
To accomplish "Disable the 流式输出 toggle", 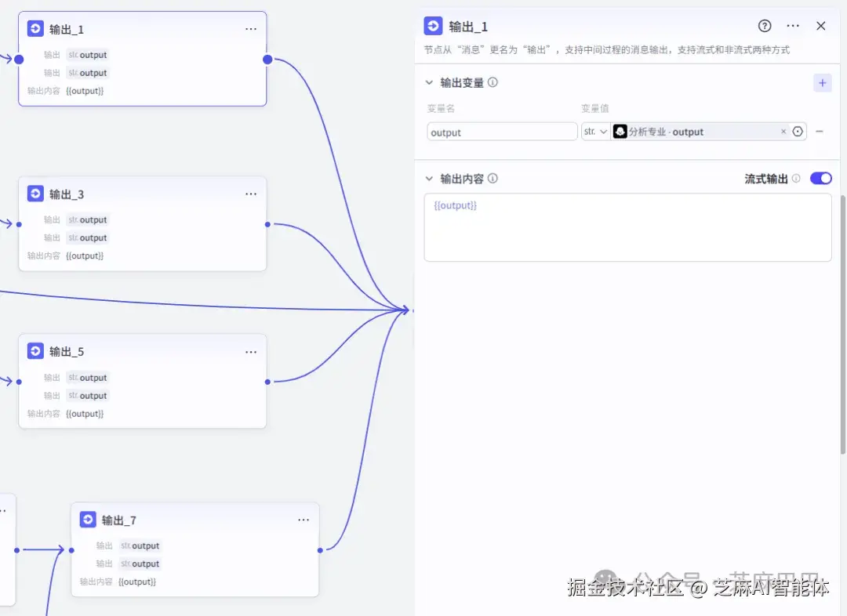I will [x=820, y=178].
